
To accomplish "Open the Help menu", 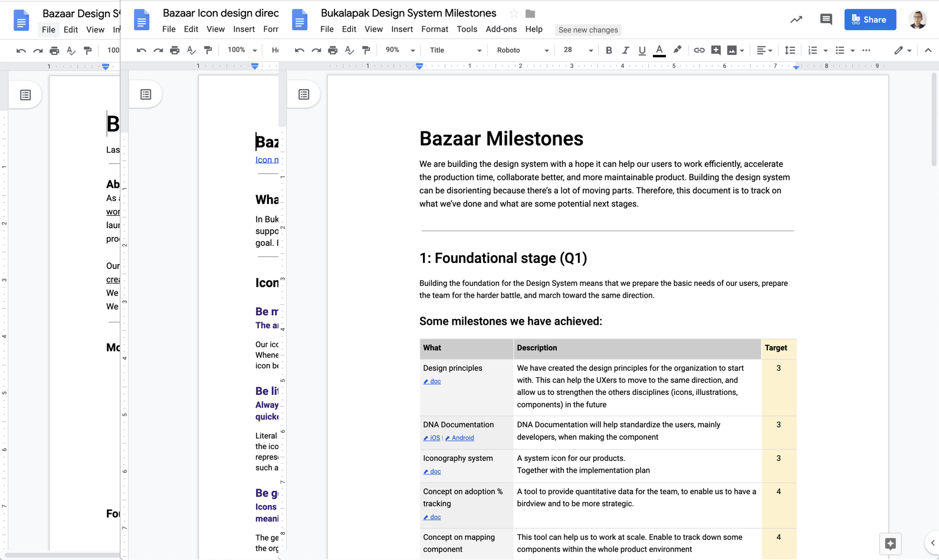I will pyautogui.click(x=534, y=29).
